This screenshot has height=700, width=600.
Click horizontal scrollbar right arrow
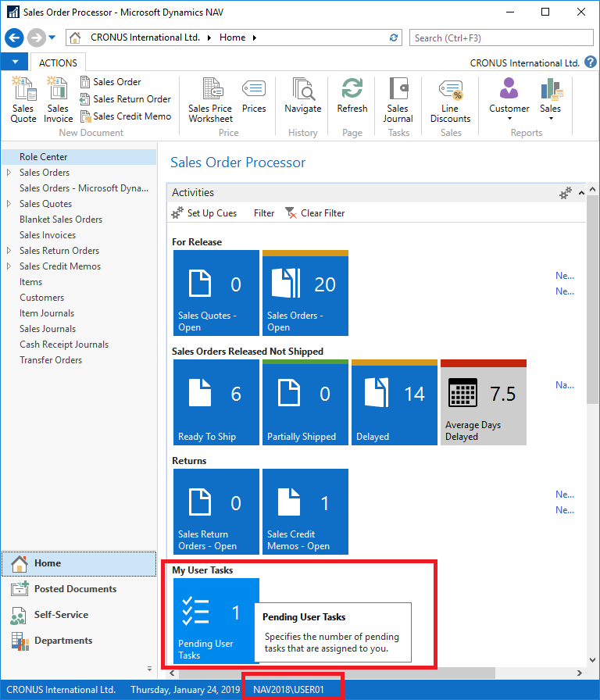[x=580, y=673]
